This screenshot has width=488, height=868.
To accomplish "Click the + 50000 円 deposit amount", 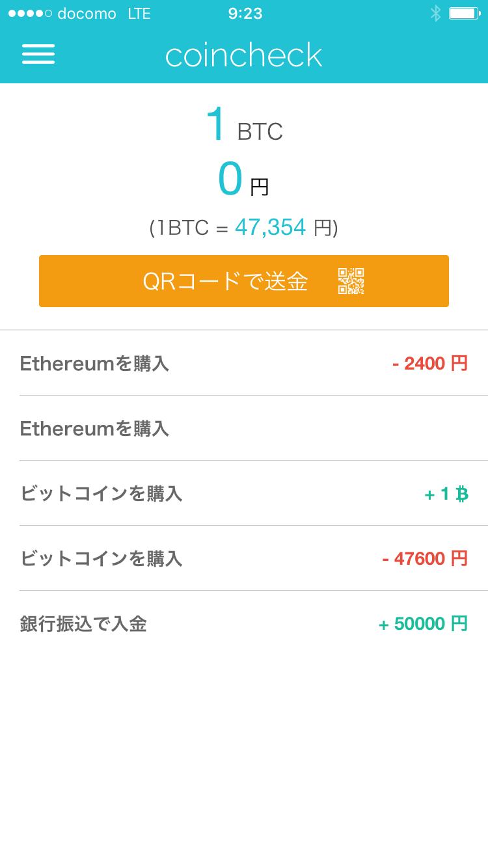I will (423, 624).
